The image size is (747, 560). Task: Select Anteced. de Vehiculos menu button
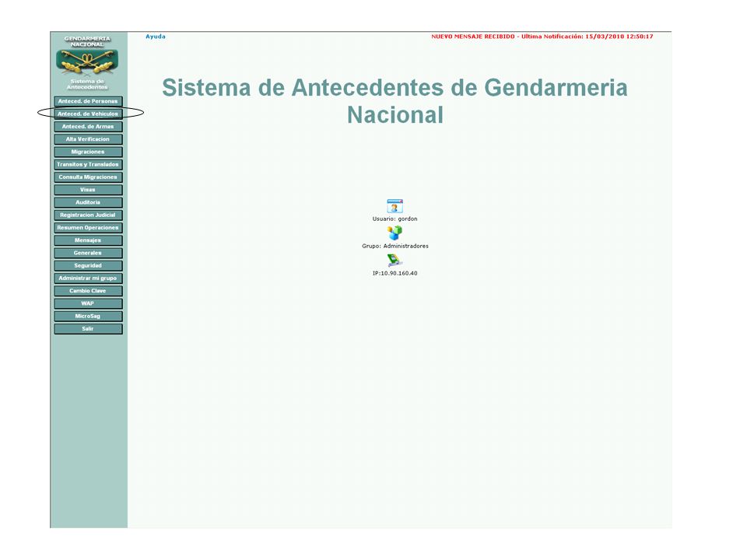tap(88, 114)
